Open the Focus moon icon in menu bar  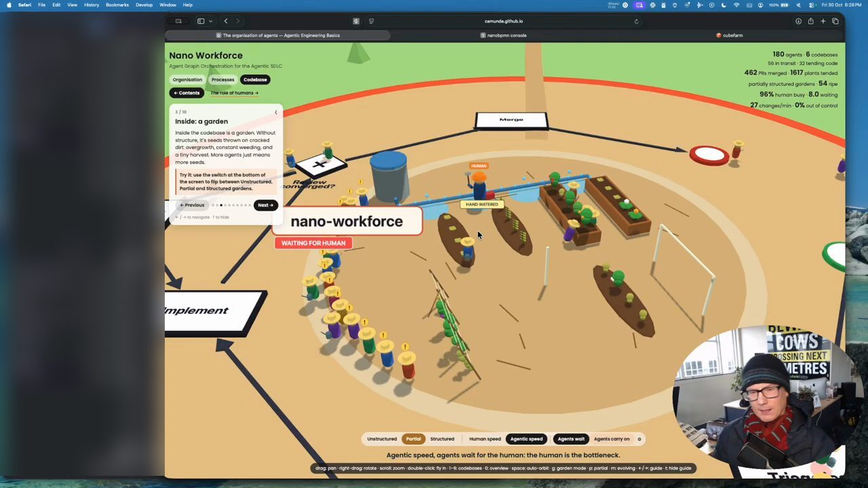[724, 5]
